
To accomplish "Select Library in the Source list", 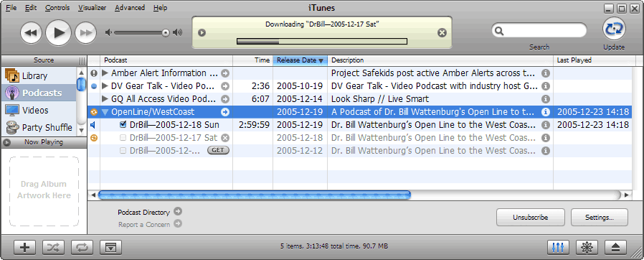I will 39,75.
